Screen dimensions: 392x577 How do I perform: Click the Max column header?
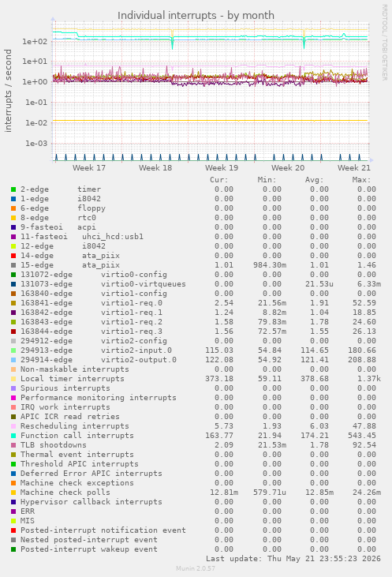[361, 180]
